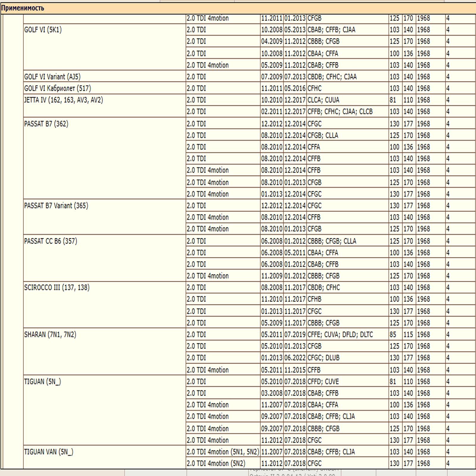The height and width of the screenshot is (476, 476).
Task: Select JETTA IV (162, 163, AV3, AV2)
Action: click(x=63, y=100)
